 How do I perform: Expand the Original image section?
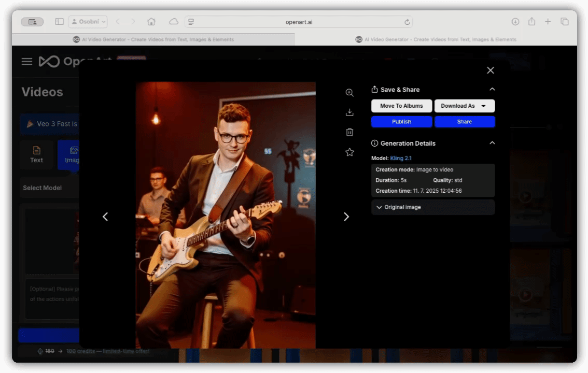pyautogui.click(x=433, y=207)
